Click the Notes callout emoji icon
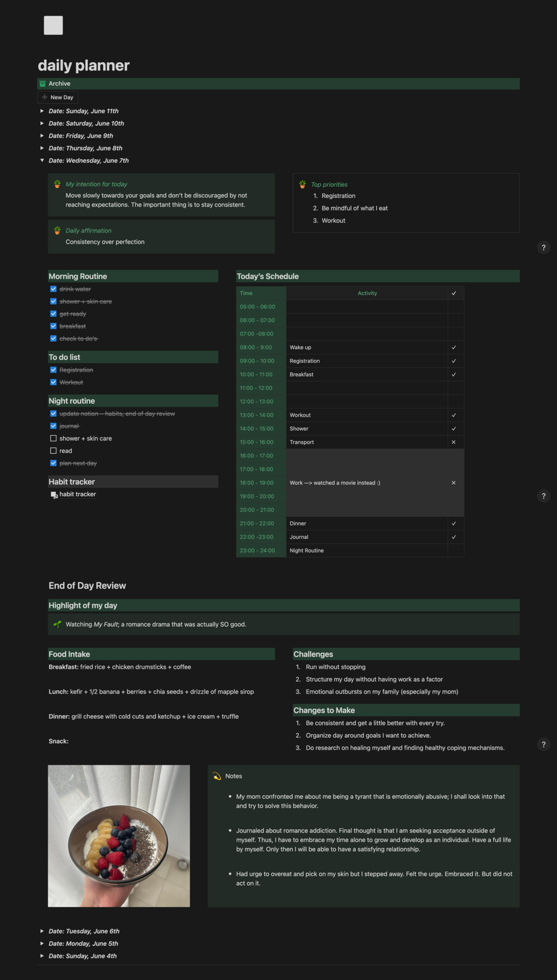The image size is (557, 980). [217, 776]
